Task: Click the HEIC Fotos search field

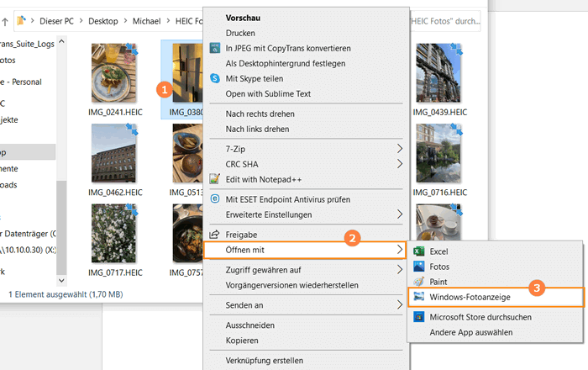Action: [x=445, y=21]
